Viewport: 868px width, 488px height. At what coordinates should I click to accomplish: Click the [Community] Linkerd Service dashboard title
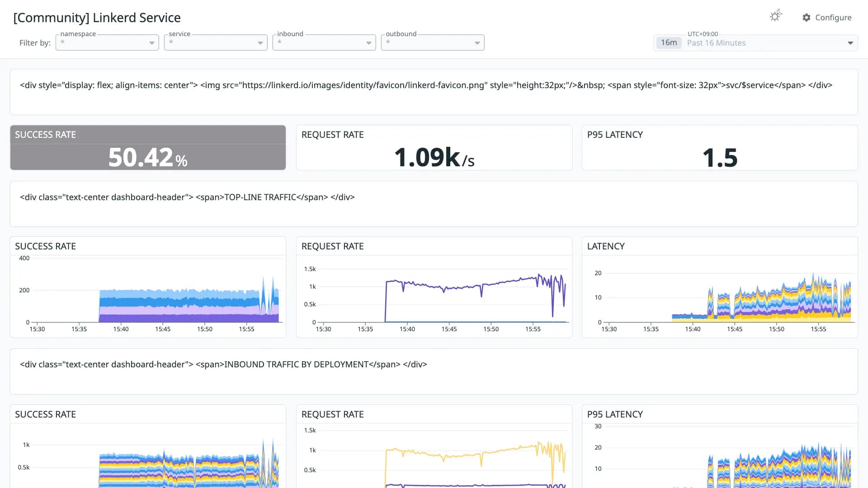point(97,18)
